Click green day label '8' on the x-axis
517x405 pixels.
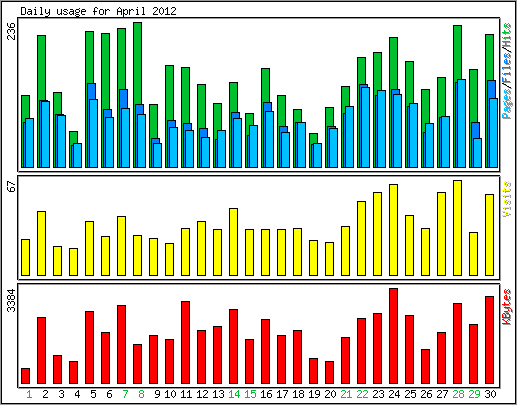point(141,395)
